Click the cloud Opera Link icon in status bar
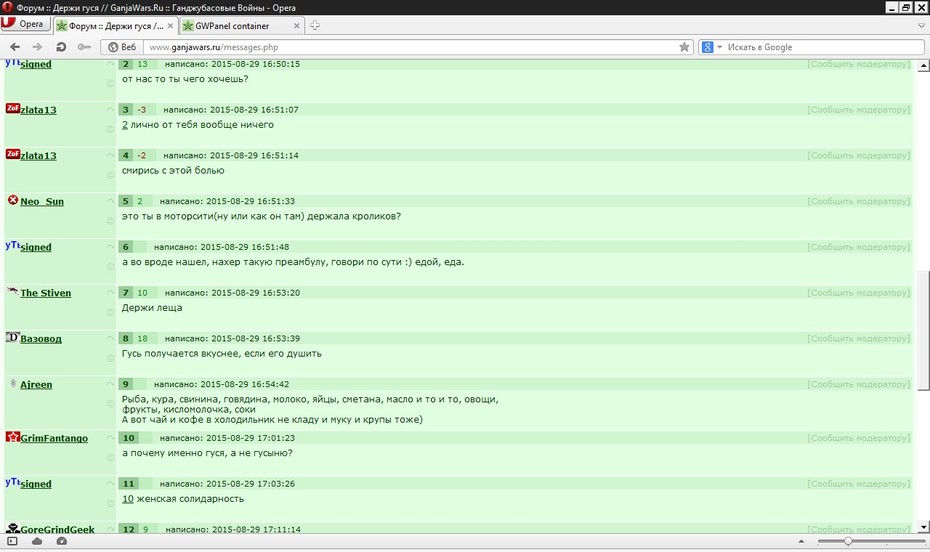This screenshot has height=552, width=930. [x=37, y=541]
